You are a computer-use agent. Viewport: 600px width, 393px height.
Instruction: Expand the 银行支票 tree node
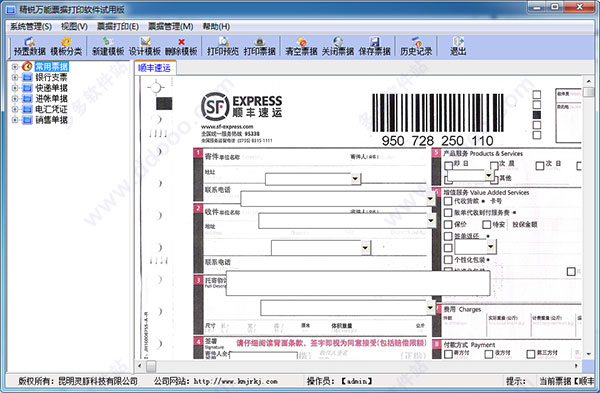coord(15,77)
